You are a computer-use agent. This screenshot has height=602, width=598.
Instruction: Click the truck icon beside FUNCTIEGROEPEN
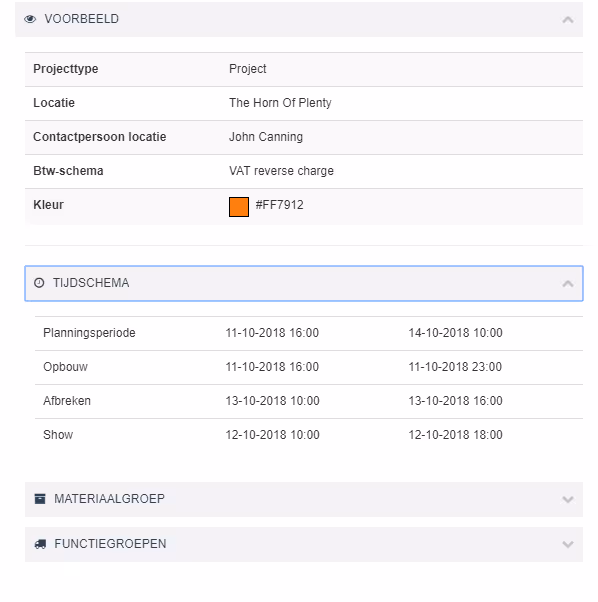pyautogui.click(x=40, y=544)
